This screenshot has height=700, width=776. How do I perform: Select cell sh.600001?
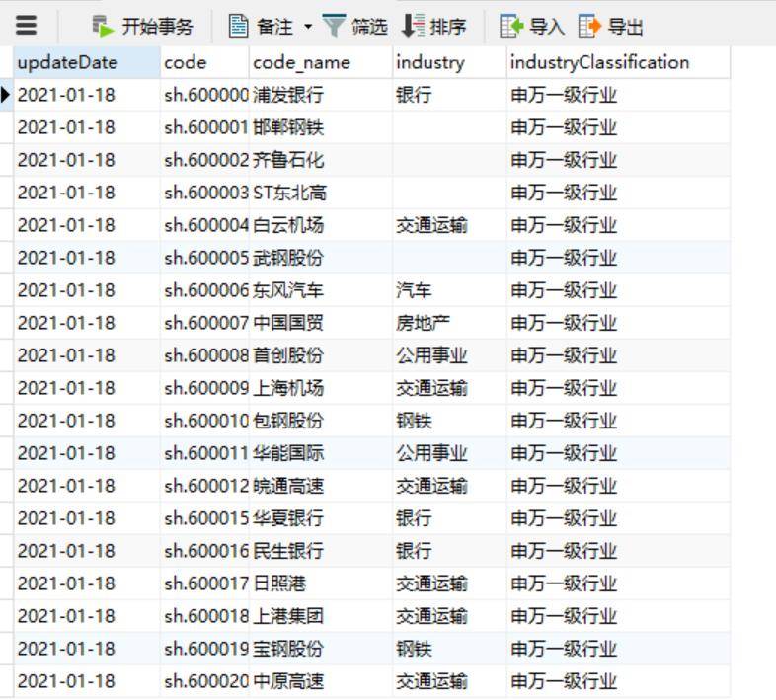(x=205, y=127)
